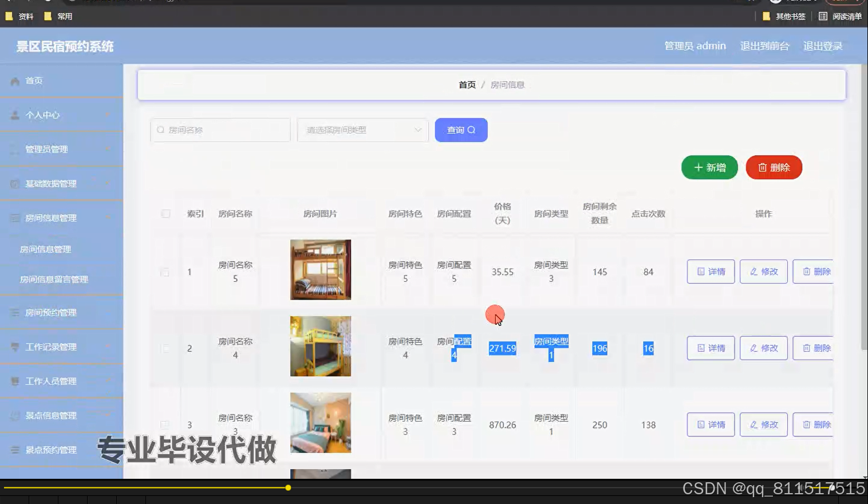
Task: Click the icon beside 基础数据管理
Action: (x=15, y=184)
